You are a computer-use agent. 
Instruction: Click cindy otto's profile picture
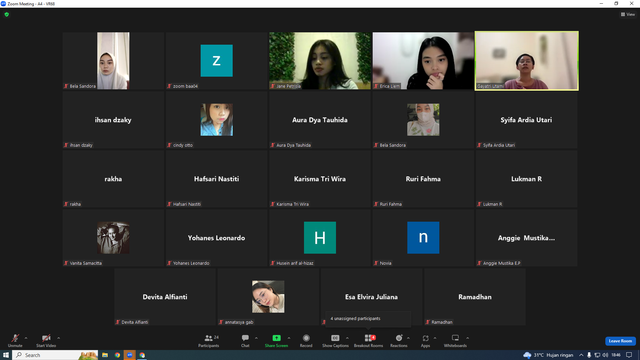[217, 120]
